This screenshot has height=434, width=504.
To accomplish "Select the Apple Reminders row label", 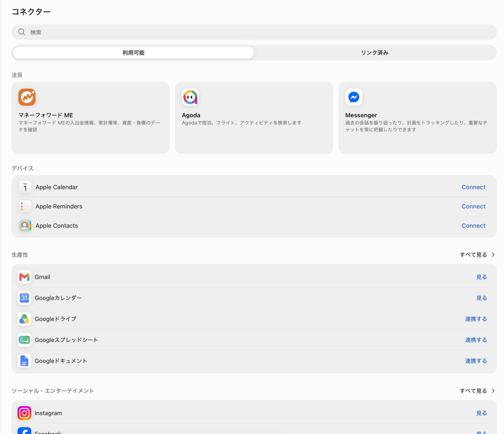I will click(59, 206).
